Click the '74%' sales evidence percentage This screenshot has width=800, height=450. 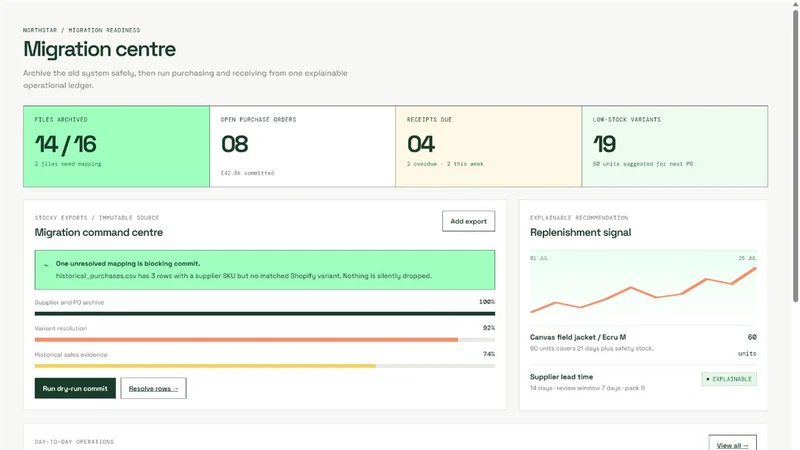(489, 354)
